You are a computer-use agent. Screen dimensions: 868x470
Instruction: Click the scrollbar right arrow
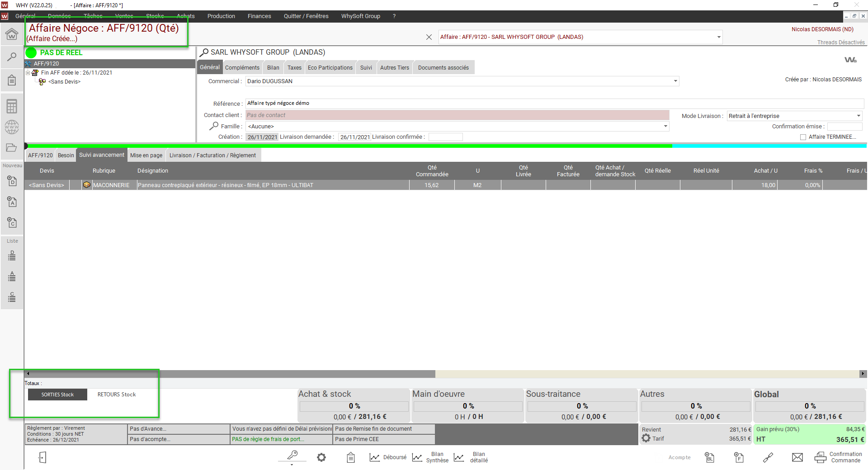[863, 374]
